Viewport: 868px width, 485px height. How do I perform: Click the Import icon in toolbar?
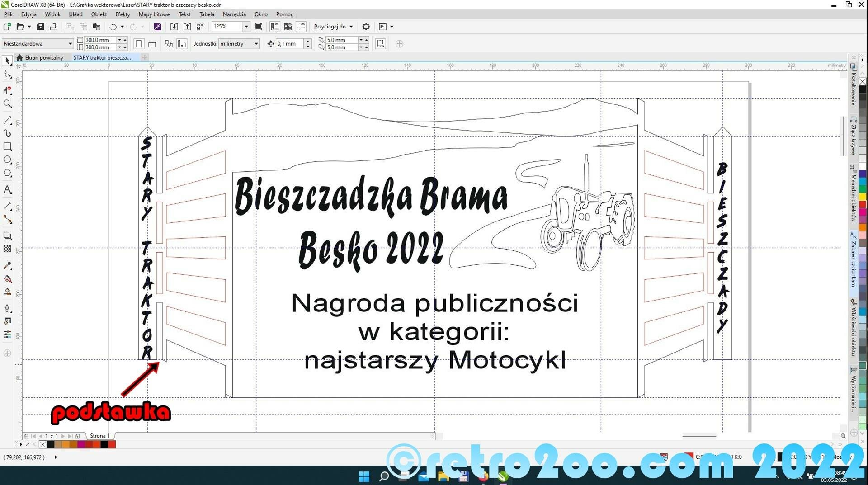(x=174, y=27)
